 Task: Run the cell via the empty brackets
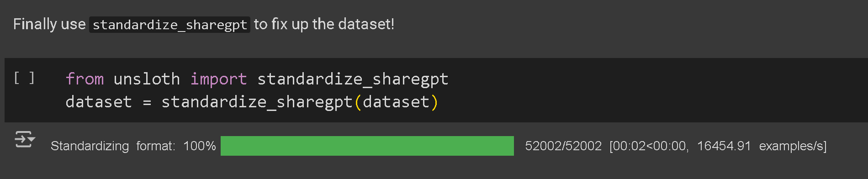point(24,78)
